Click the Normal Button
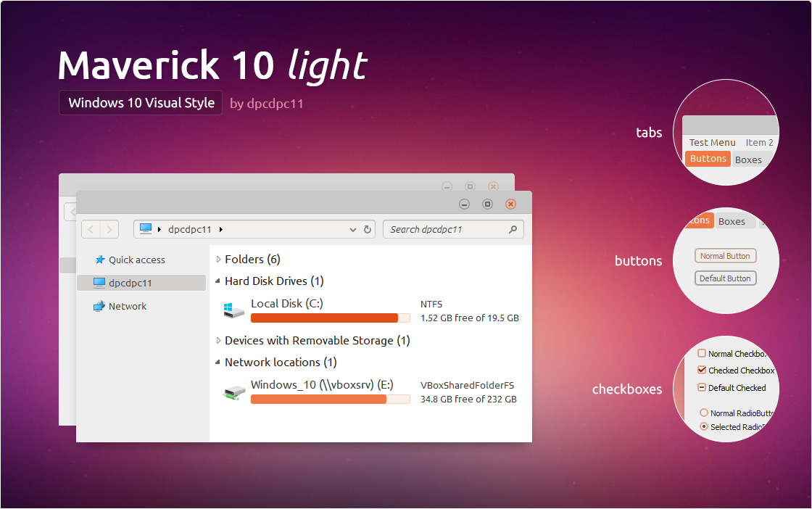This screenshot has height=509, width=812. [725, 256]
